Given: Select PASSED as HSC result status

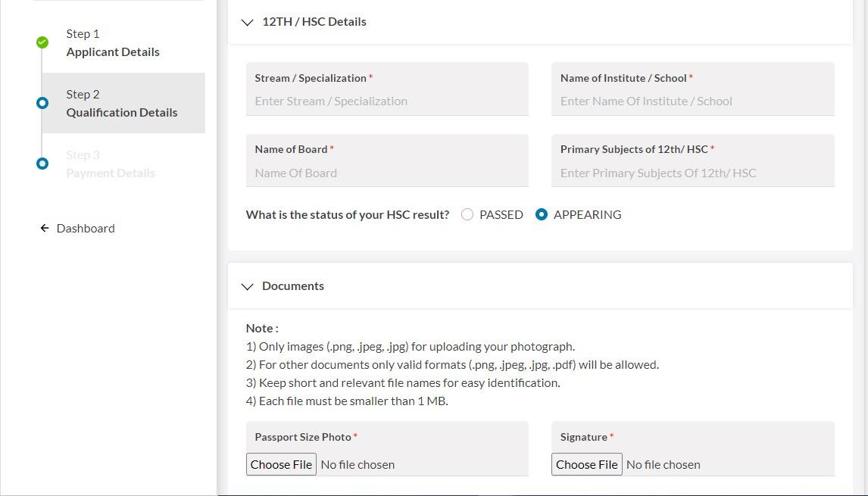Looking at the screenshot, I should [x=467, y=215].
